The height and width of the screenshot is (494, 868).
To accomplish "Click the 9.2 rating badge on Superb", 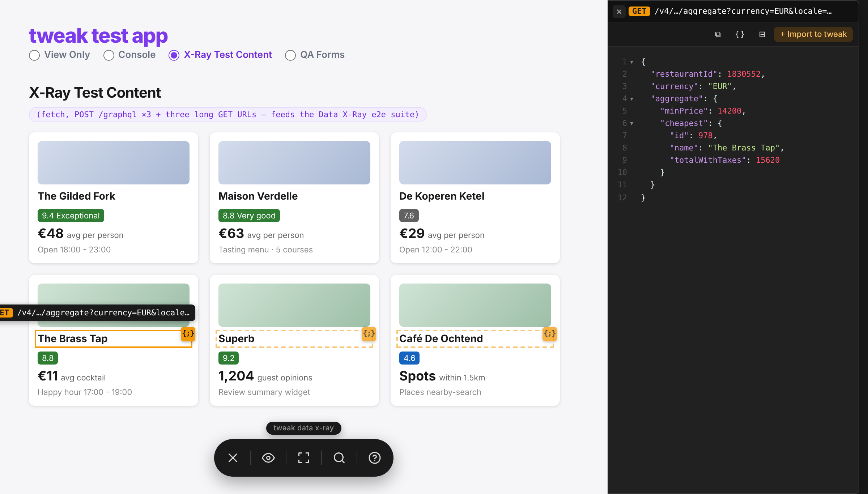I will point(229,358).
